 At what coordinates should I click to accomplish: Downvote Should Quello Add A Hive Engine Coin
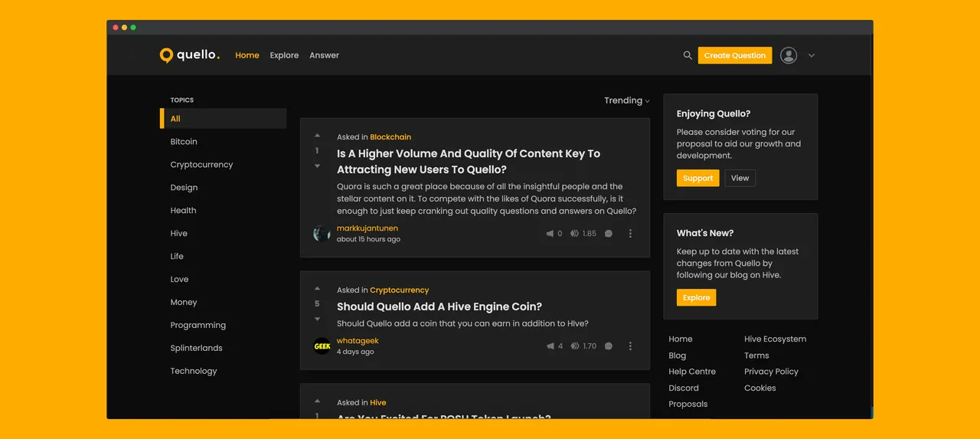click(317, 319)
